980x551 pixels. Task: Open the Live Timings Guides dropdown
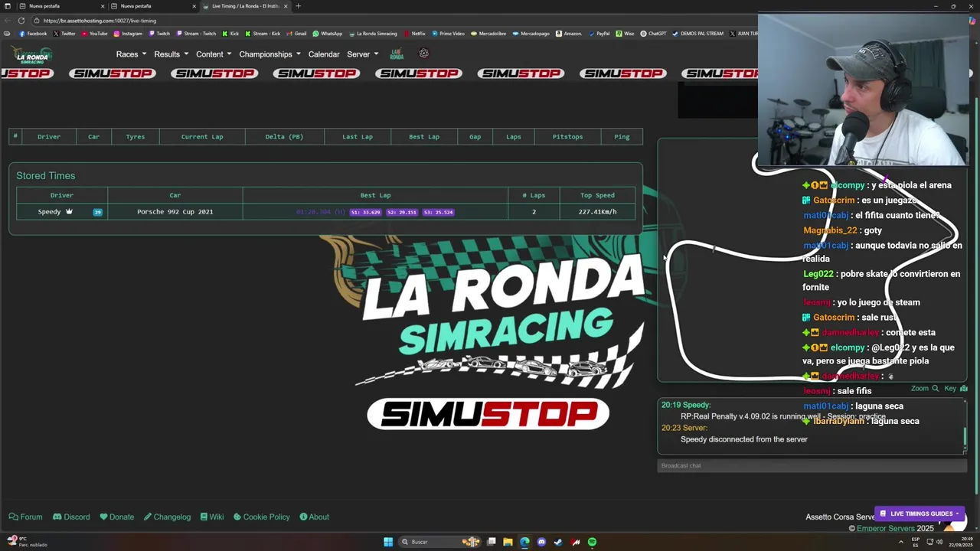click(x=920, y=514)
